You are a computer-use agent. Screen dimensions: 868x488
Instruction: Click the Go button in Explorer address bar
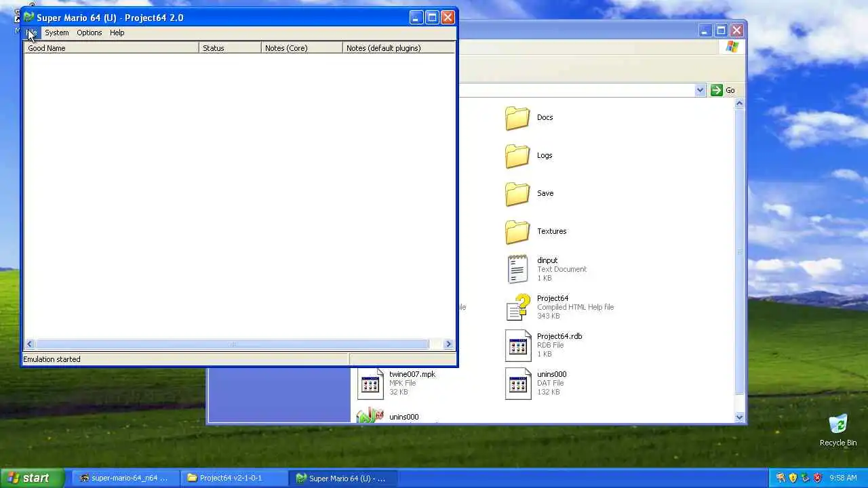tap(723, 90)
